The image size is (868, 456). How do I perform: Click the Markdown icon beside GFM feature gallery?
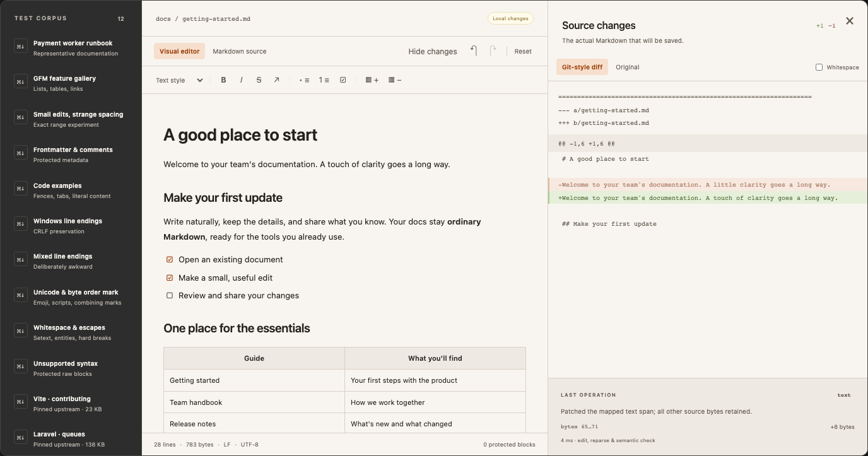point(21,81)
